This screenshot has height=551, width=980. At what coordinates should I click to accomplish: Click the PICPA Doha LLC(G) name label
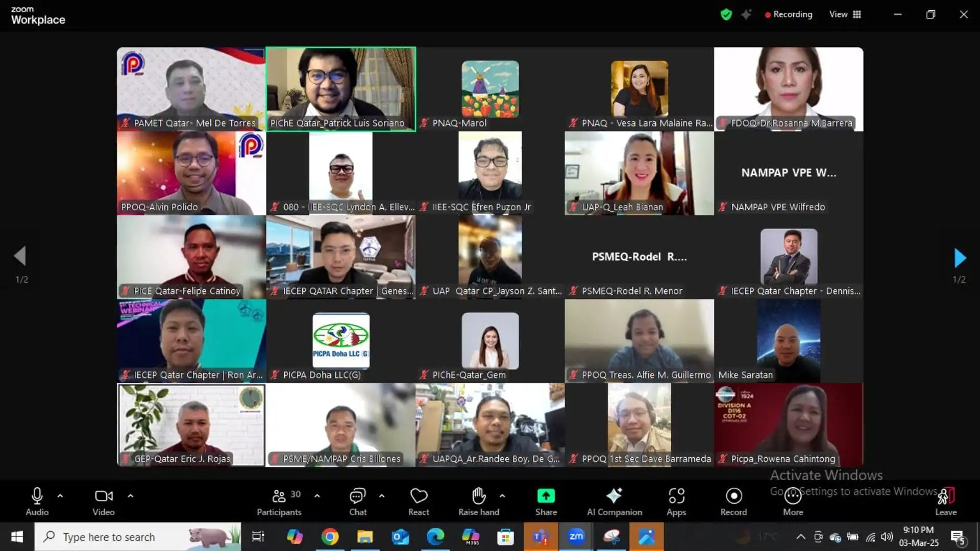pos(322,375)
